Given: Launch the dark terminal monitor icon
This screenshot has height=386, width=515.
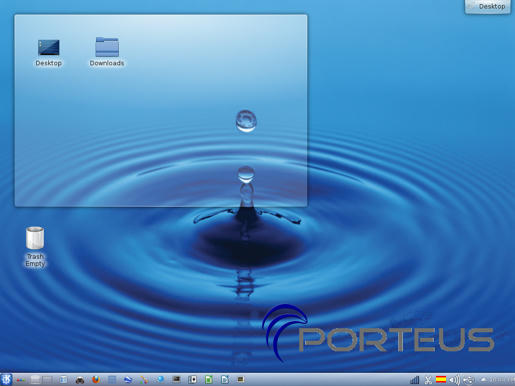Looking at the screenshot, I should pos(176,379).
